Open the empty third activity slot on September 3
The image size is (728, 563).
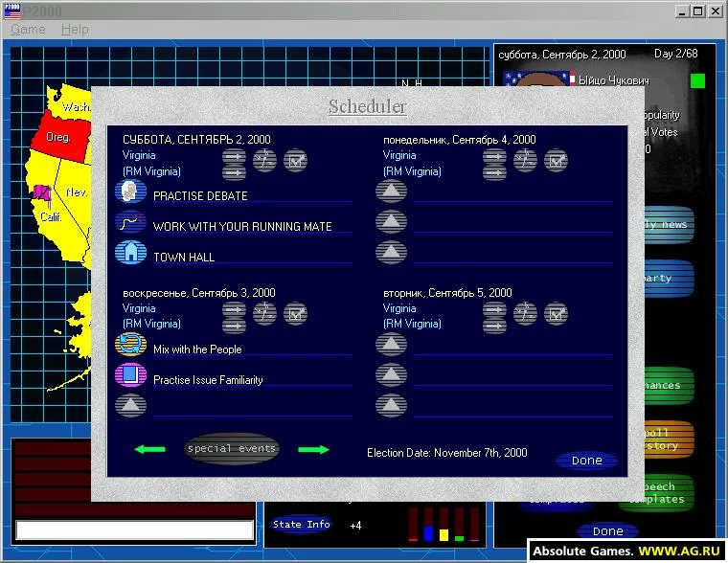coord(131,406)
